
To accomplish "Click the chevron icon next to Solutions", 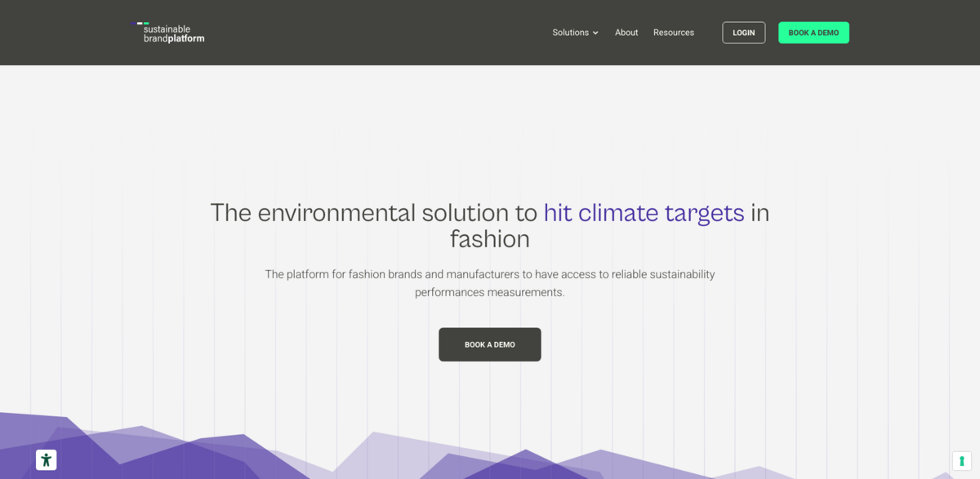I will click(x=596, y=33).
